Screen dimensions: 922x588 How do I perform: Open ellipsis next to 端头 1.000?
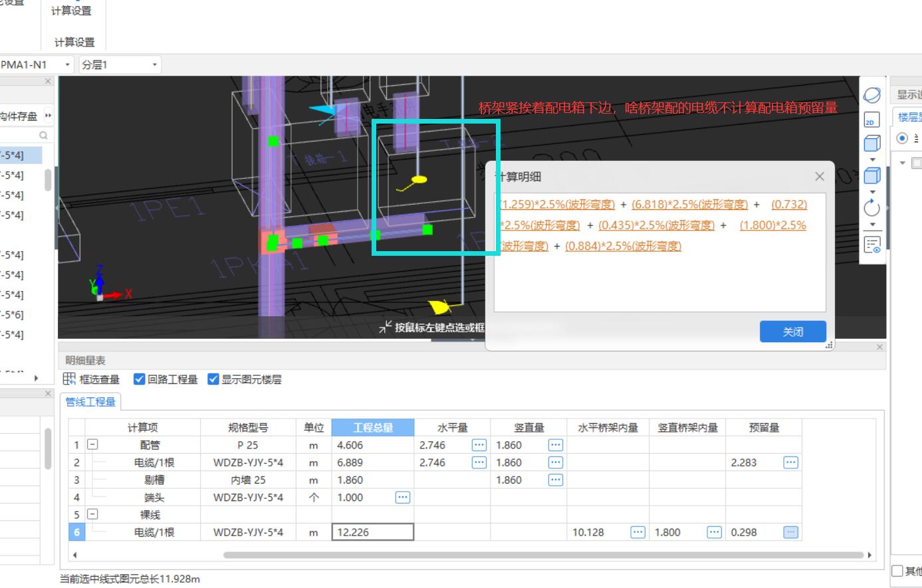point(403,497)
